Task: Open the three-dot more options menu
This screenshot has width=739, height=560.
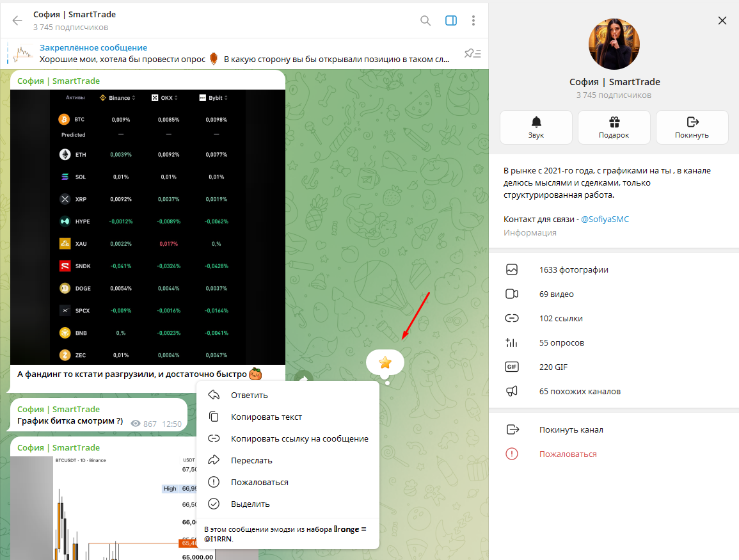Action: (473, 20)
